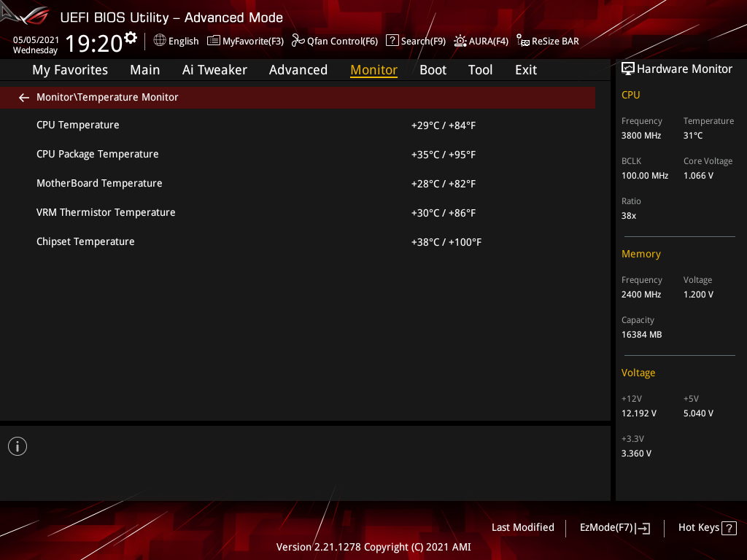
Task: Click the +30°C / +86°F value
Action: 444,213
